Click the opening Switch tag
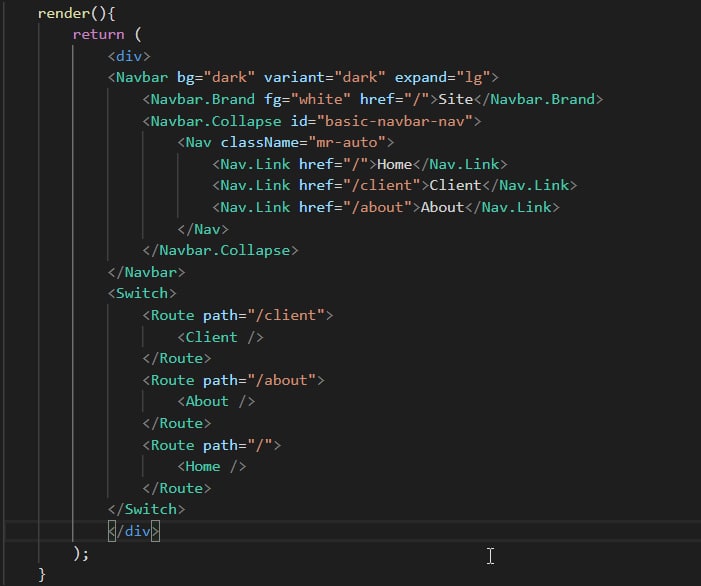 (x=142, y=293)
